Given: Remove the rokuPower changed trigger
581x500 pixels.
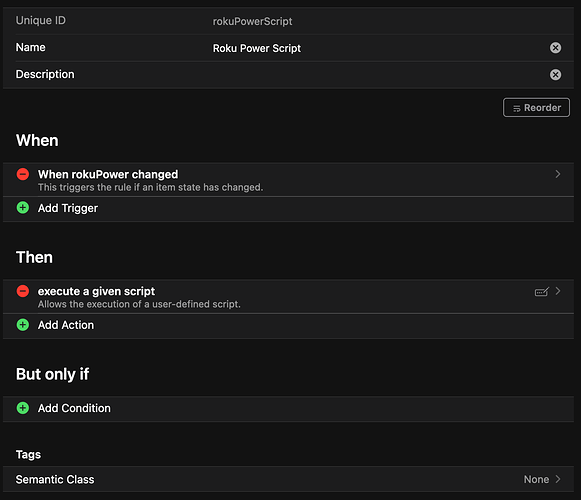Looking at the screenshot, I should [23, 174].
